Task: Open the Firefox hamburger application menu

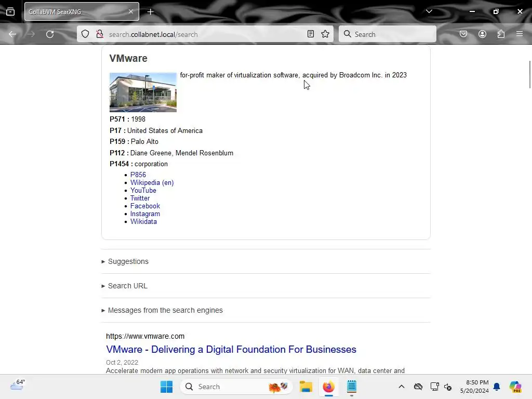Action: [520, 34]
